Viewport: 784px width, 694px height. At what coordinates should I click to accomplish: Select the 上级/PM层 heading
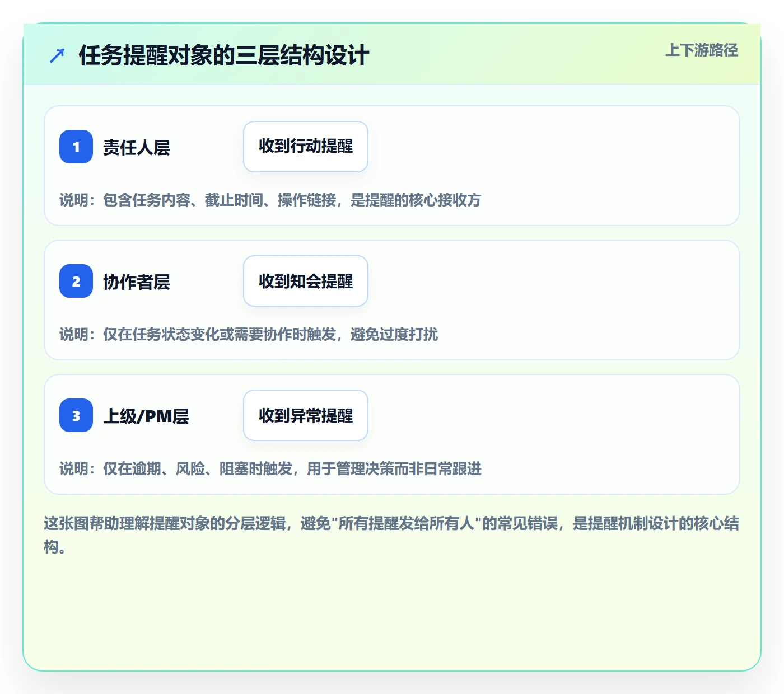(x=146, y=416)
